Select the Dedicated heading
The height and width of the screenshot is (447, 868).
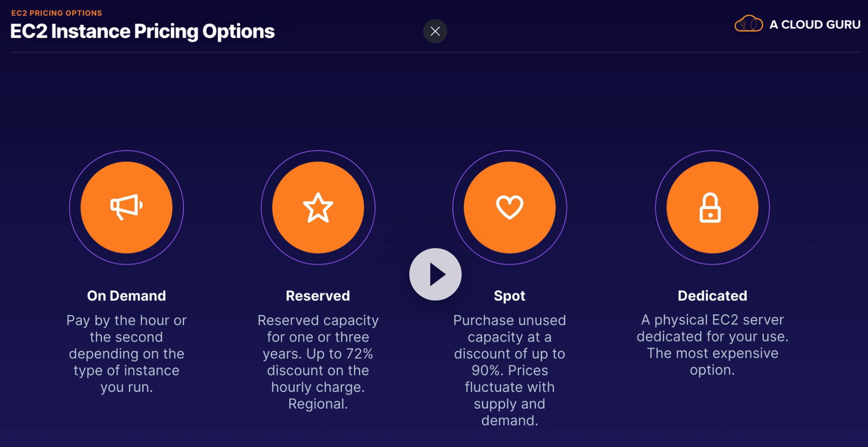tap(712, 295)
